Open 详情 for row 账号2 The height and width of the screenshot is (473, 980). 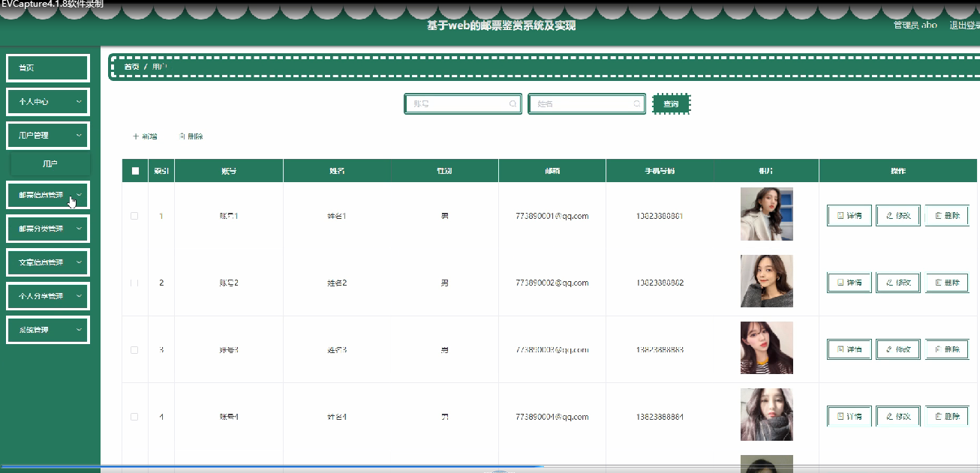(849, 283)
